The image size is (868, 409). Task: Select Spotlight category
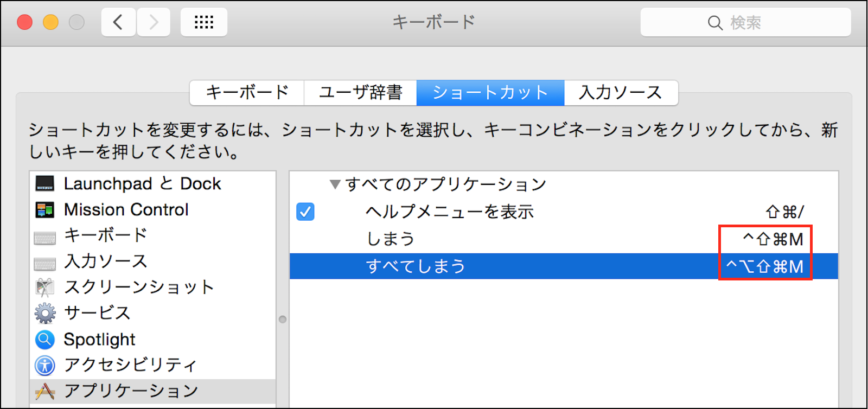click(x=153, y=340)
